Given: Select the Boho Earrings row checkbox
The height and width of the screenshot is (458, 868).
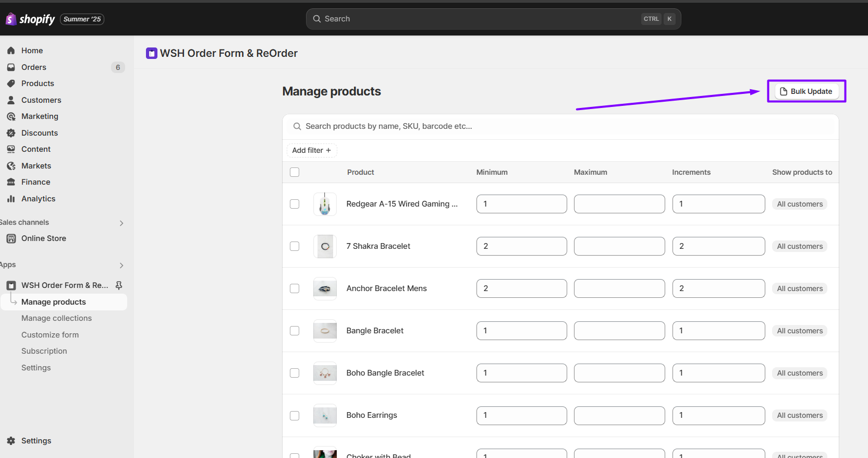Looking at the screenshot, I should pyautogui.click(x=295, y=416).
